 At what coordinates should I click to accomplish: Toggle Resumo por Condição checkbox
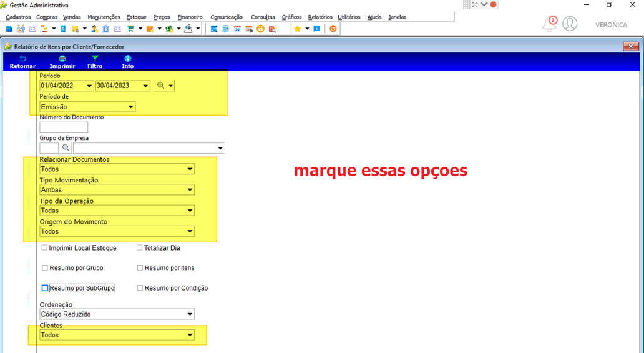pyautogui.click(x=140, y=288)
